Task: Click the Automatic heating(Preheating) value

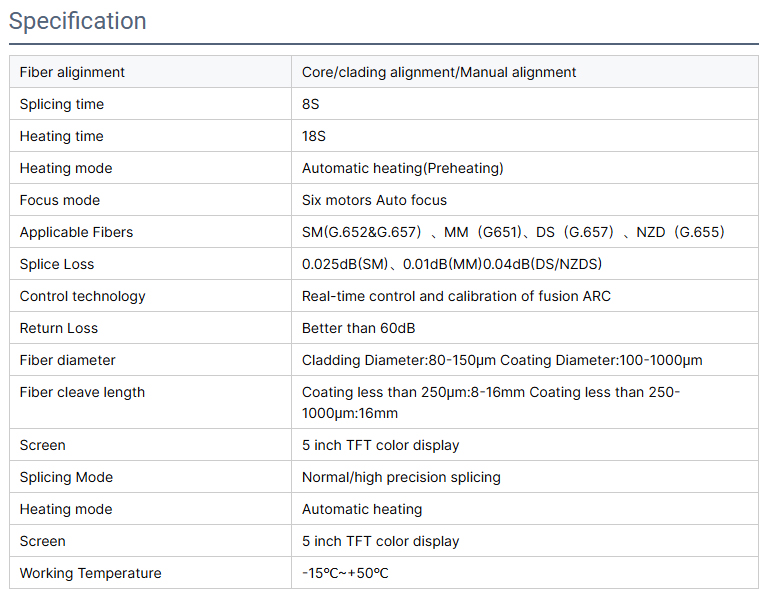Action: click(x=402, y=168)
